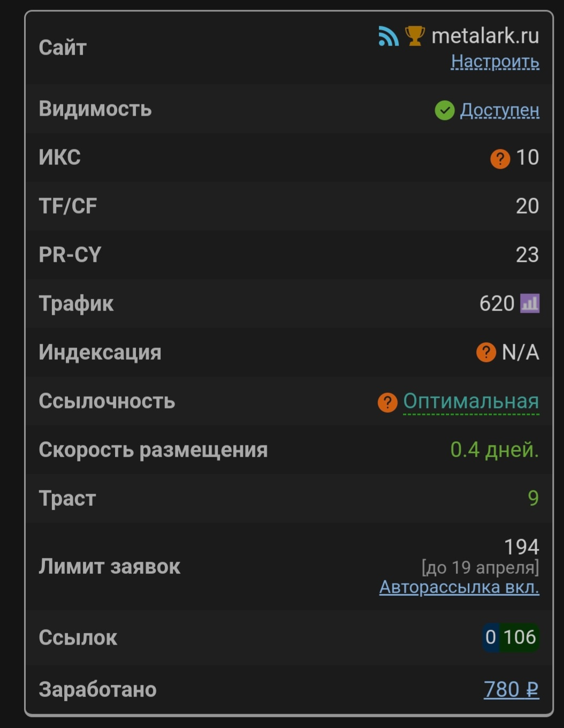
Task: Click the 620 traffic value
Action: [497, 304]
